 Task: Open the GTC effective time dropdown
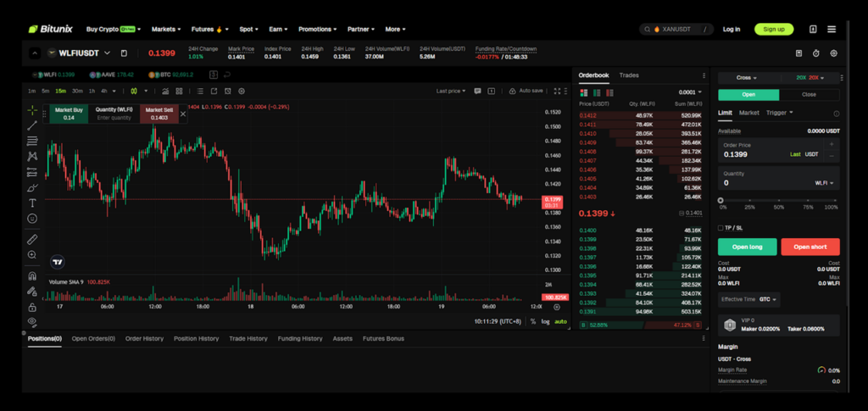click(x=768, y=299)
